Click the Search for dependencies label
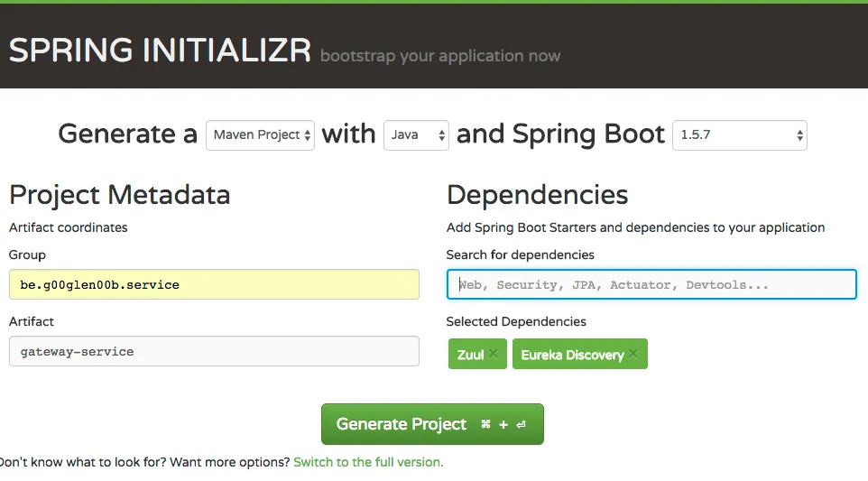 [521, 254]
